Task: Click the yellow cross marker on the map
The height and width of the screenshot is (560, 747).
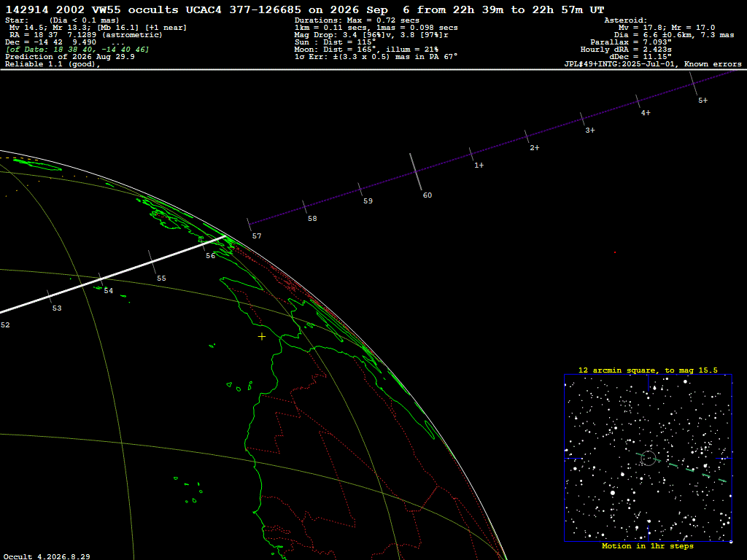Action: point(262,337)
